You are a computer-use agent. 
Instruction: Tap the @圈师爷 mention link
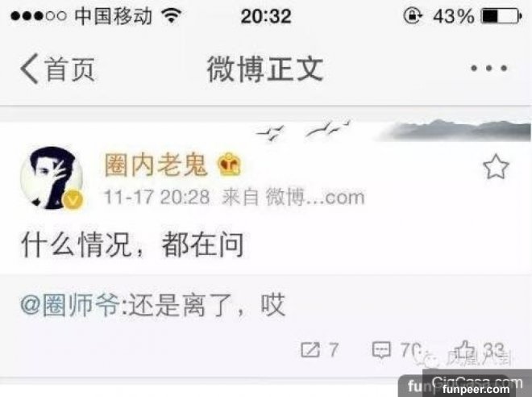(x=70, y=305)
